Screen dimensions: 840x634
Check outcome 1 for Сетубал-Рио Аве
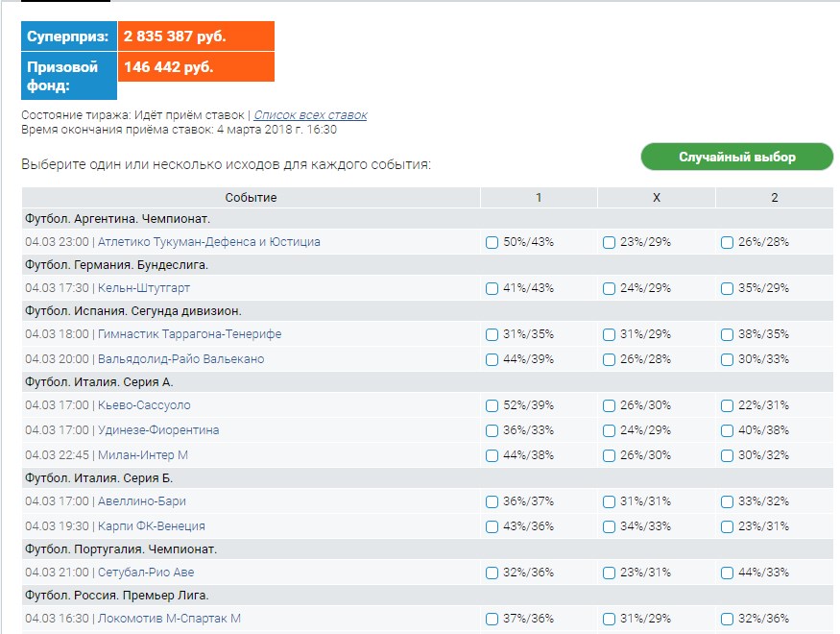tap(492, 573)
